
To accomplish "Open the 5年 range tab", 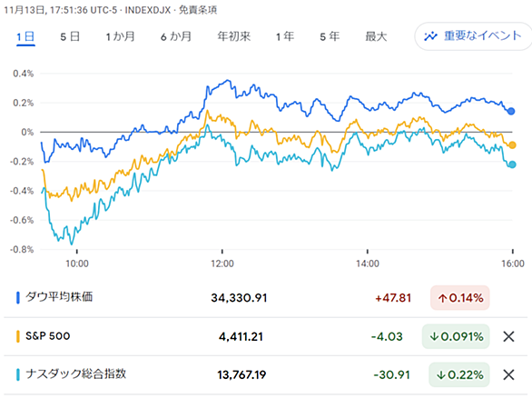I will point(330,36).
